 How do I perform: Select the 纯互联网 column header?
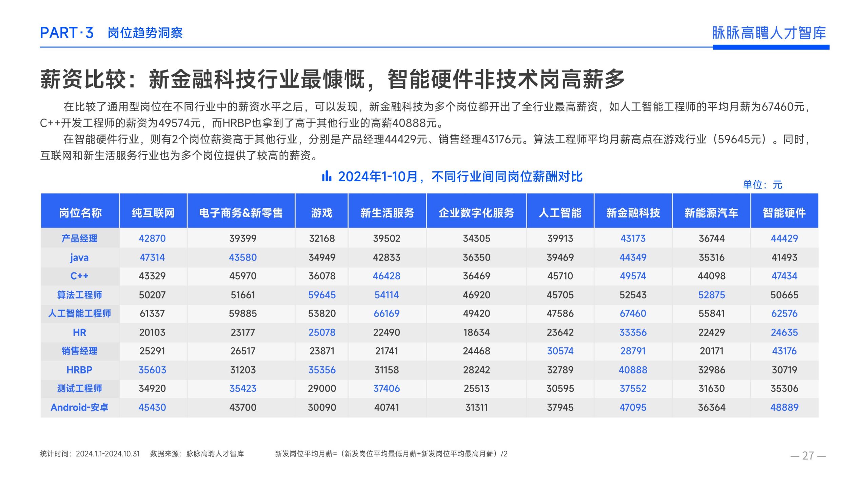pos(153,212)
